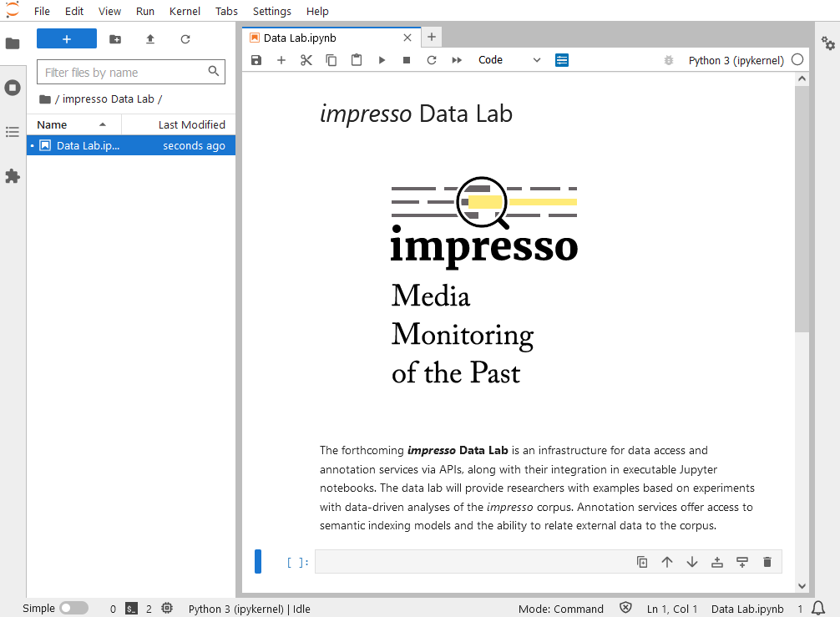Viewport: 840px width, 617px height.
Task: Sort files by Last Modified column
Action: [x=179, y=124]
